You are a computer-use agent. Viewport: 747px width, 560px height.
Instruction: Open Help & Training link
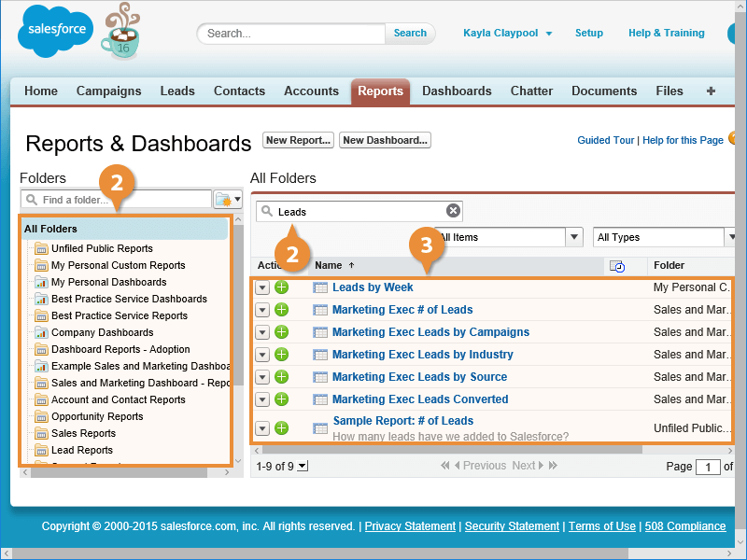point(666,33)
